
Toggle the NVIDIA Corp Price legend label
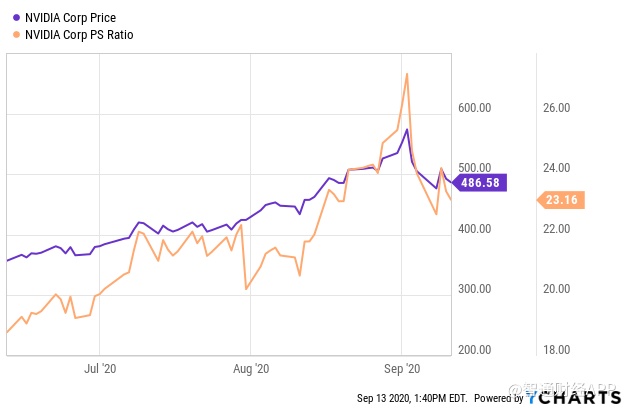coord(71,18)
